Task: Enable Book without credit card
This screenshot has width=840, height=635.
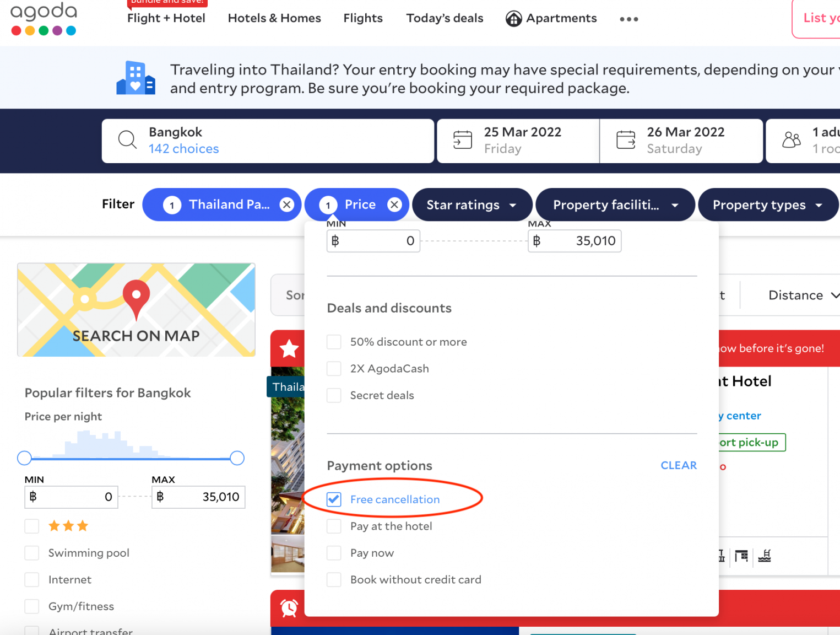Action: pos(334,580)
